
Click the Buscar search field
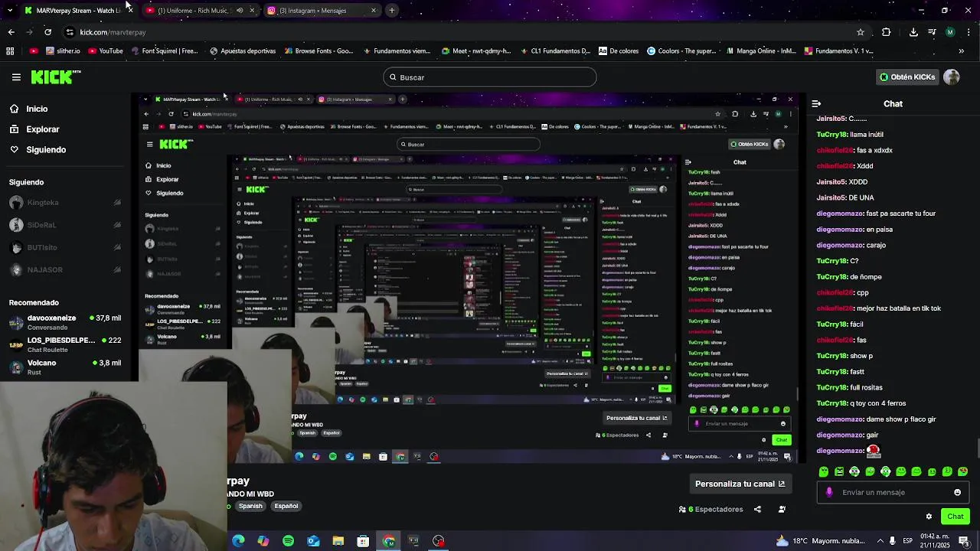click(490, 77)
